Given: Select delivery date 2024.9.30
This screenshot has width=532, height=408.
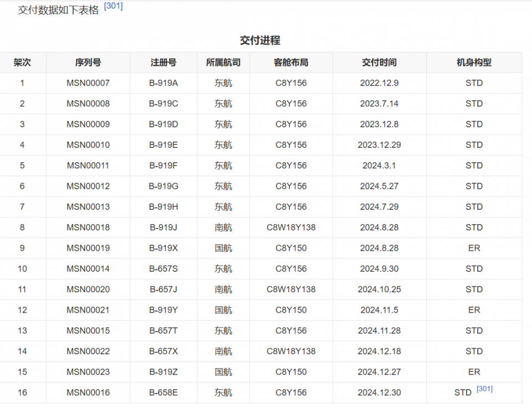Looking at the screenshot, I should click(x=379, y=269).
